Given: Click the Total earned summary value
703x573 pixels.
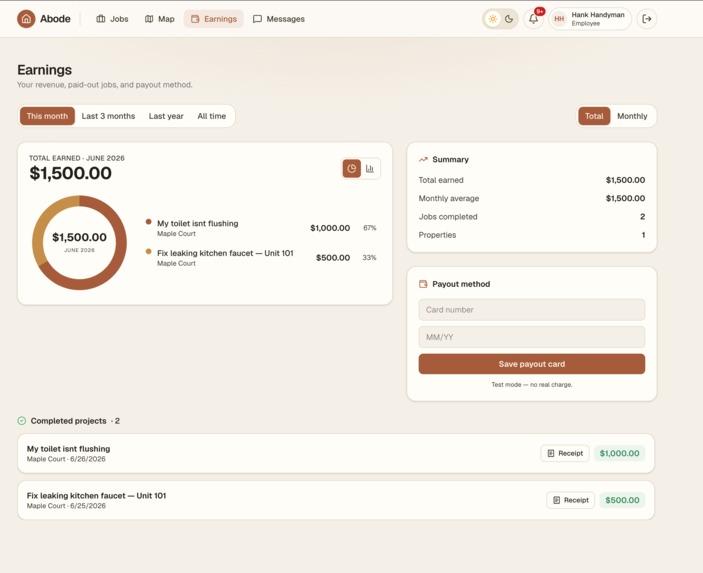Looking at the screenshot, I should [x=625, y=180].
